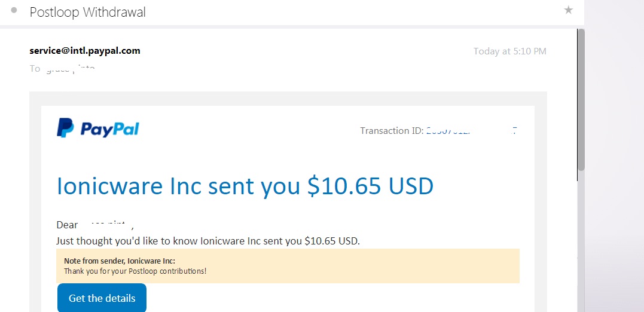Screen dimensions: 644x312
Task: Click the PayPal double-P emblem
Action: 65,128
